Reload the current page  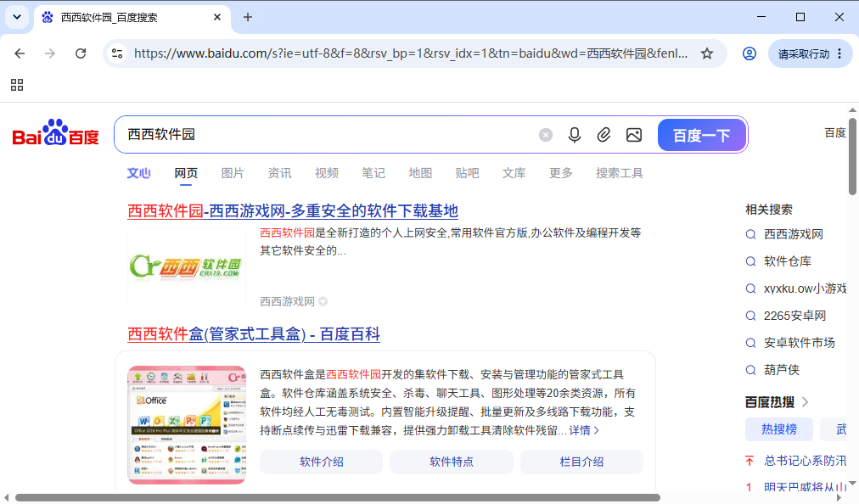point(81,53)
